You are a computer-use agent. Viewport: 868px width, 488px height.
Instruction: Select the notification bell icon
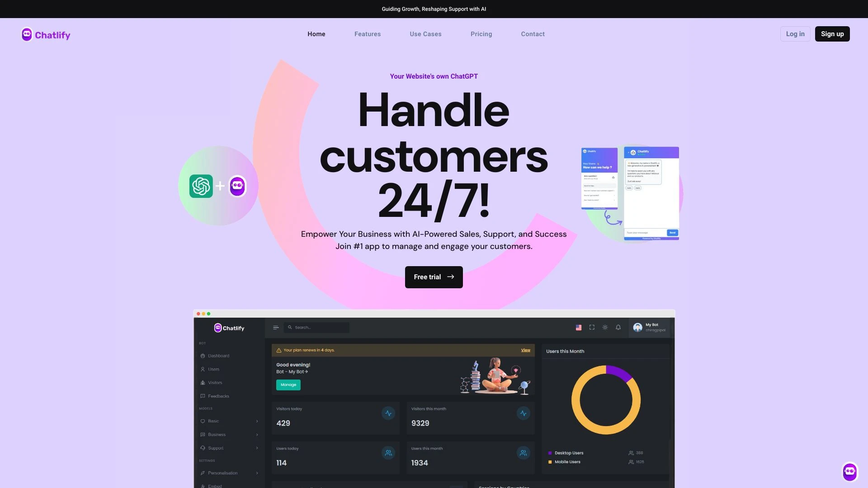[x=618, y=328]
